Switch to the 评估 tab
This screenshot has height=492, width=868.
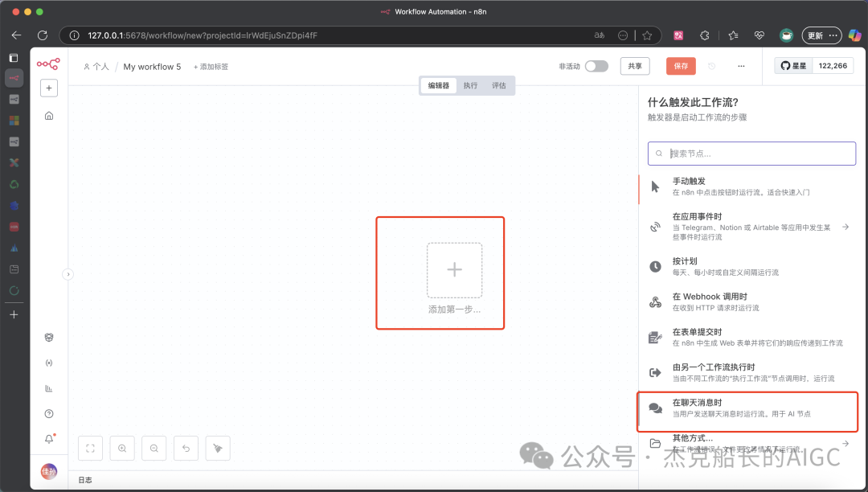click(x=499, y=85)
